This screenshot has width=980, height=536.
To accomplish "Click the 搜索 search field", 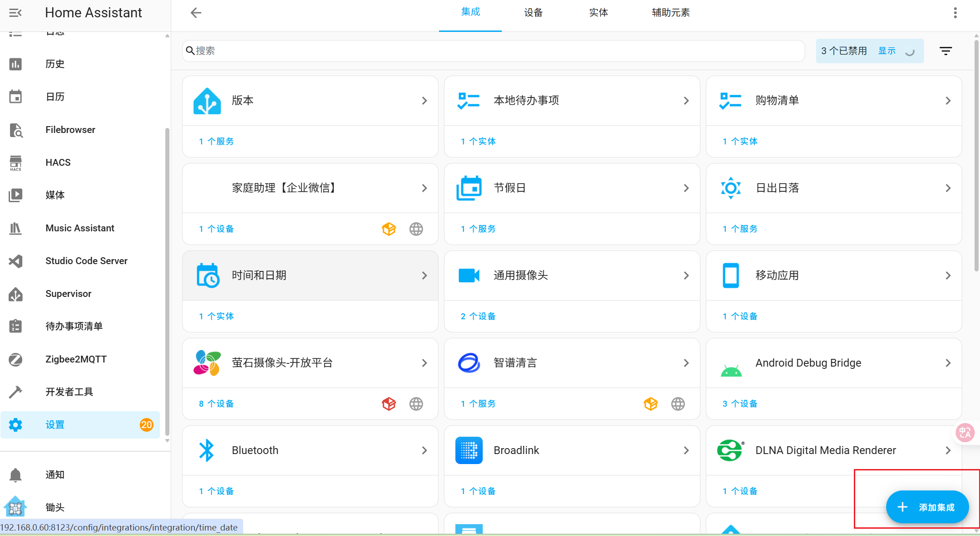I will click(494, 51).
